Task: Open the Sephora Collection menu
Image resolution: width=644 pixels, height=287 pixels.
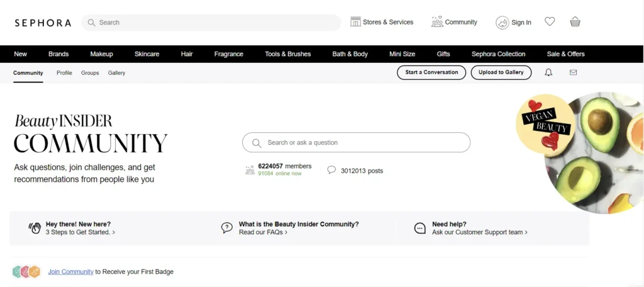Action: click(x=498, y=54)
